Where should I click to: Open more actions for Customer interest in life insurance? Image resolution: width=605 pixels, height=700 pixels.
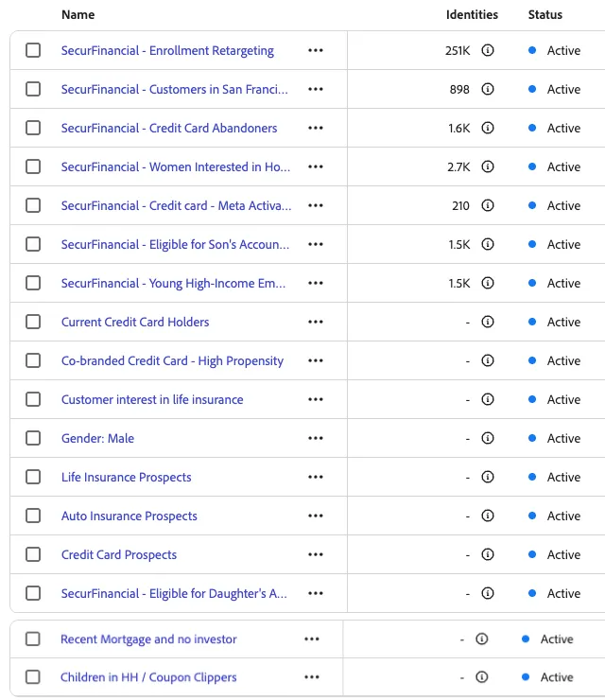tap(316, 399)
